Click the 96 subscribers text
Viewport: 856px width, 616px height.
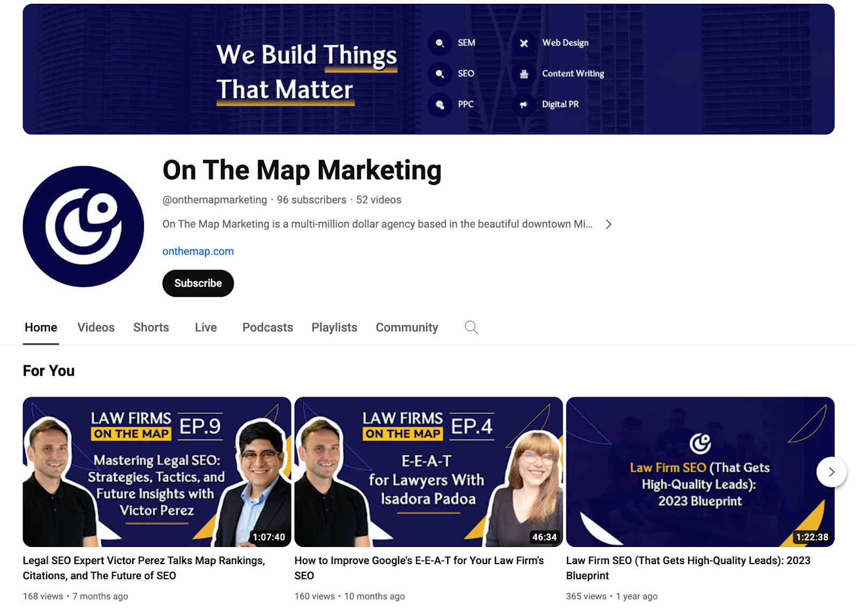(311, 199)
